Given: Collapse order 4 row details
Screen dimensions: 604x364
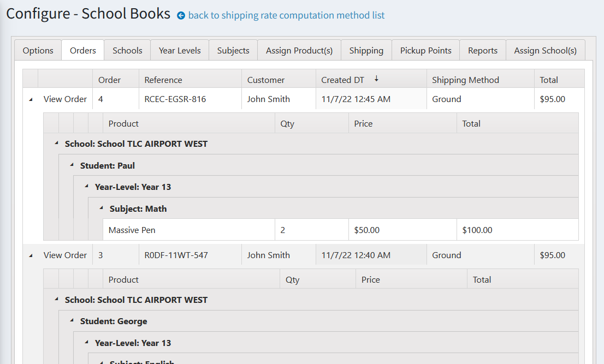Looking at the screenshot, I should [31, 99].
